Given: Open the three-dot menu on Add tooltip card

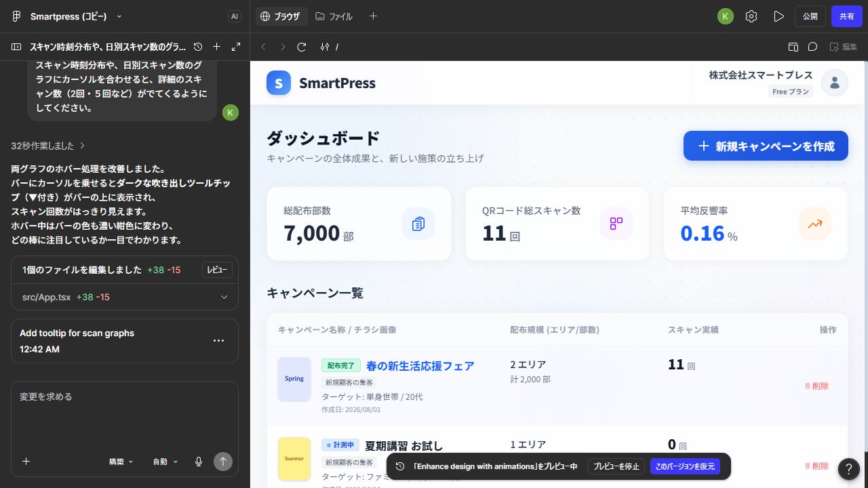Looking at the screenshot, I should (x=218, y=340).
